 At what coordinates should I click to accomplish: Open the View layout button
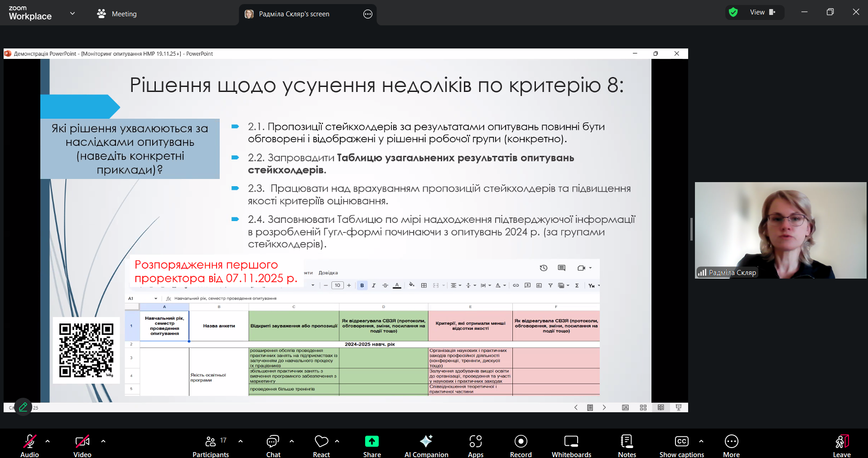(x=762, y=12)
